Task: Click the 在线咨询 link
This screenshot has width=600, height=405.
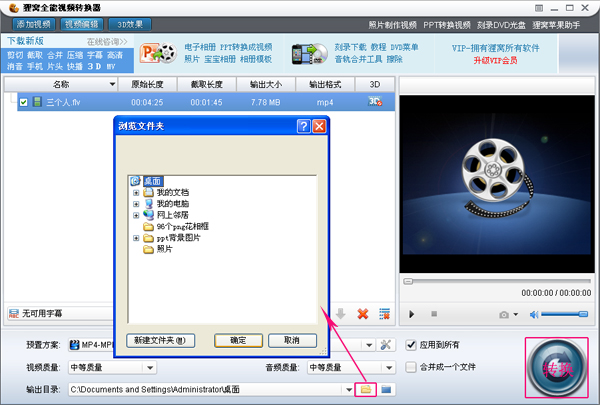Action: [107, 41]
